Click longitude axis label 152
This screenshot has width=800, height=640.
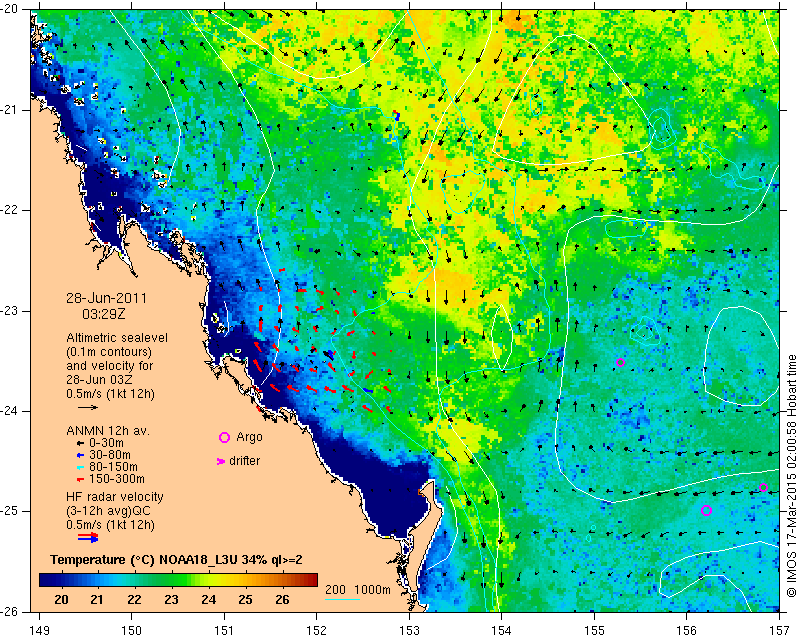point(317,631)
